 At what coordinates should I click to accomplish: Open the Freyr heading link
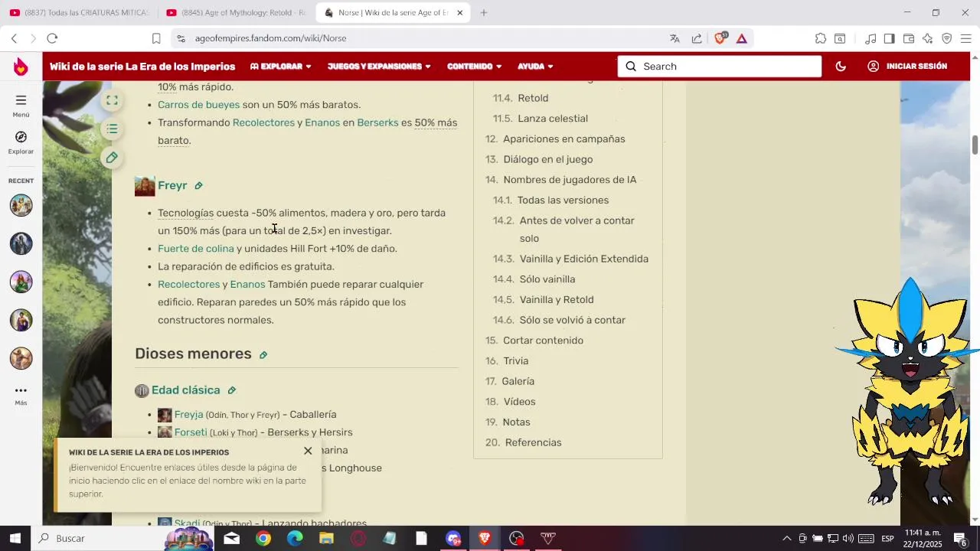point(172,185)
